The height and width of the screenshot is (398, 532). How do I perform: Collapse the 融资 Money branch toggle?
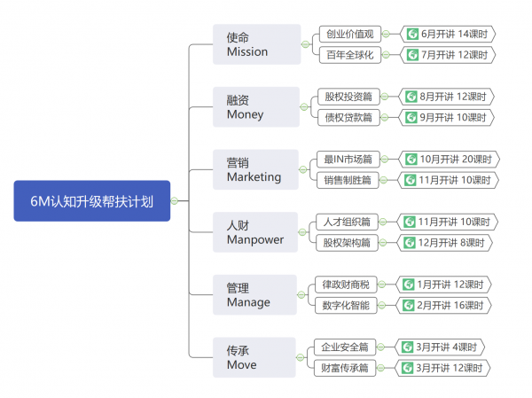[x=304, y=107]
